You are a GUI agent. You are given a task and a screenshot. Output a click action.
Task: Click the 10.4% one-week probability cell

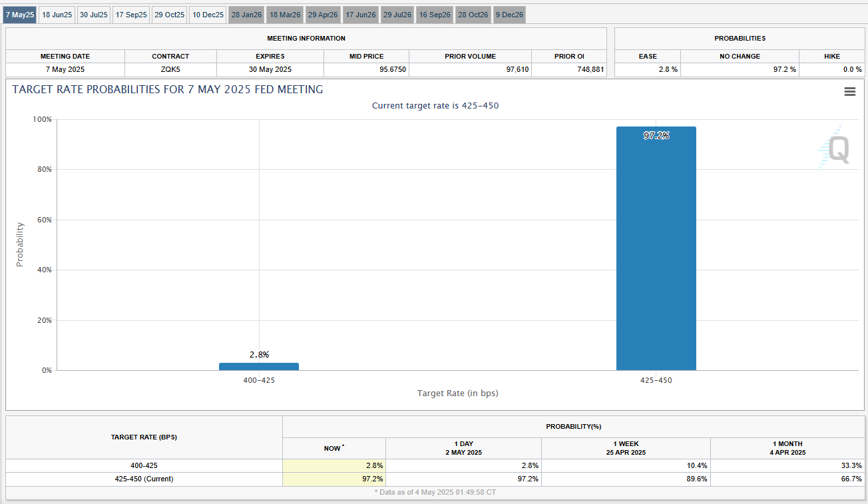pyautogui.click(x=626, y=466)
